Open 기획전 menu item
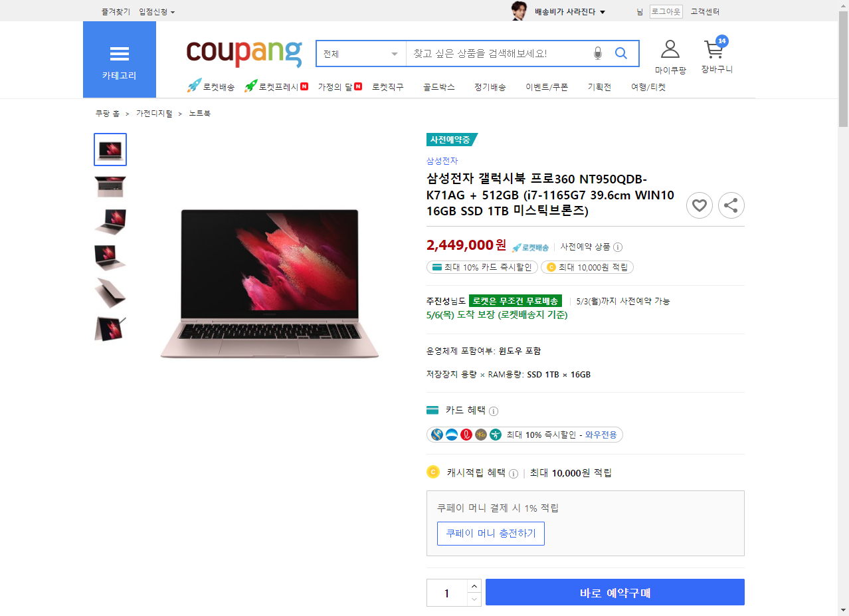This screenshot has height=616, width=849. coord(599,87)
